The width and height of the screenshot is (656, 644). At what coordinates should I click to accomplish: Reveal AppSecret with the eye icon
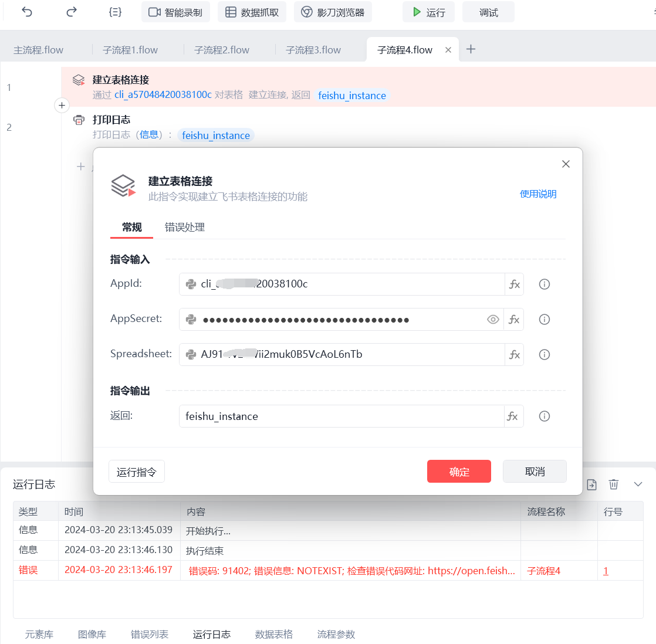(x=493, y=320)
